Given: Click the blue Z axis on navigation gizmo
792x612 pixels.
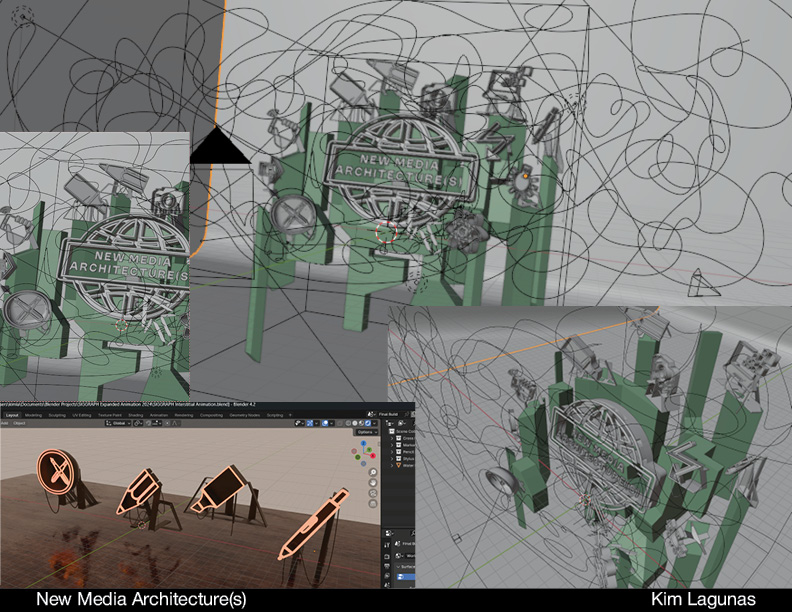Looking at the screenshot, I should click(364, 443).
